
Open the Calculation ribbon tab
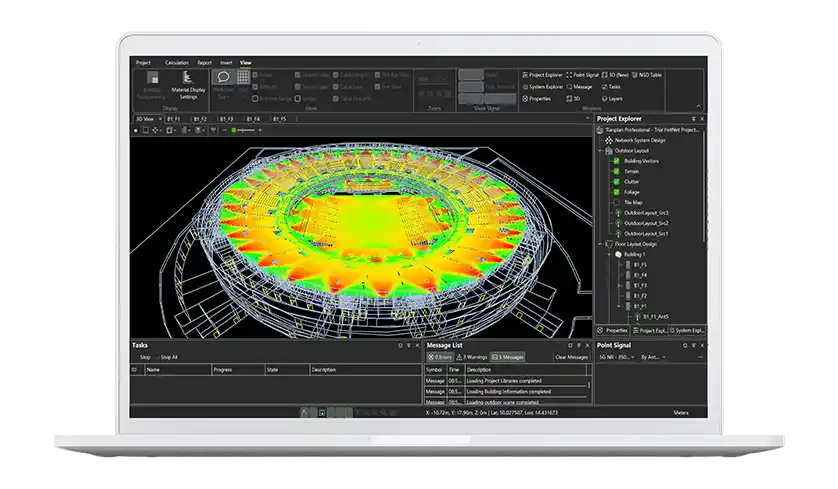[x=177, y=63]
